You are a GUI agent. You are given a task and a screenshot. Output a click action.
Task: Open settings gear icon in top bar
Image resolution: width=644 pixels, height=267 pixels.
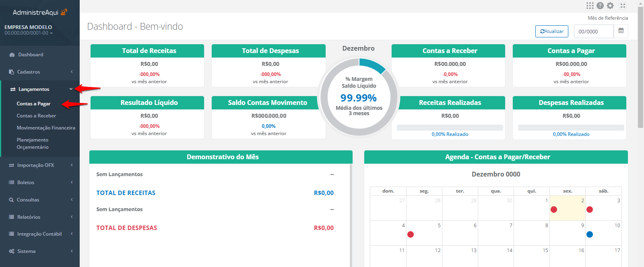(x=610, y=6)
